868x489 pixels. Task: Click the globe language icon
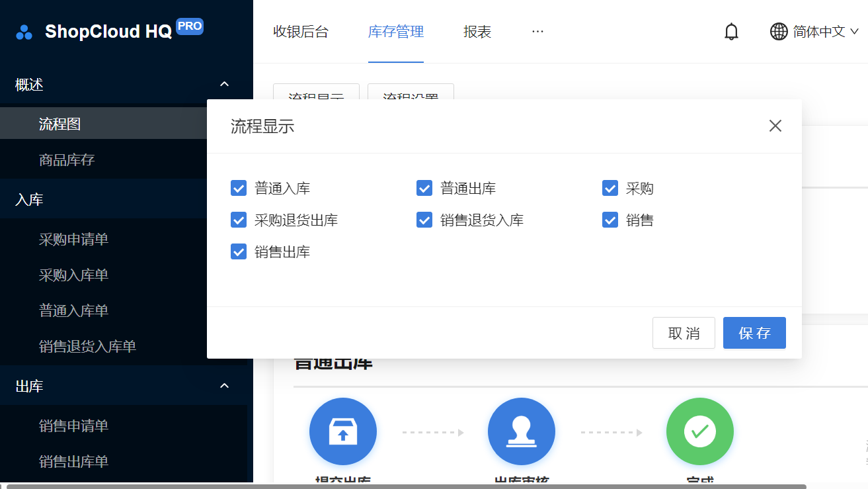[779, 32]
